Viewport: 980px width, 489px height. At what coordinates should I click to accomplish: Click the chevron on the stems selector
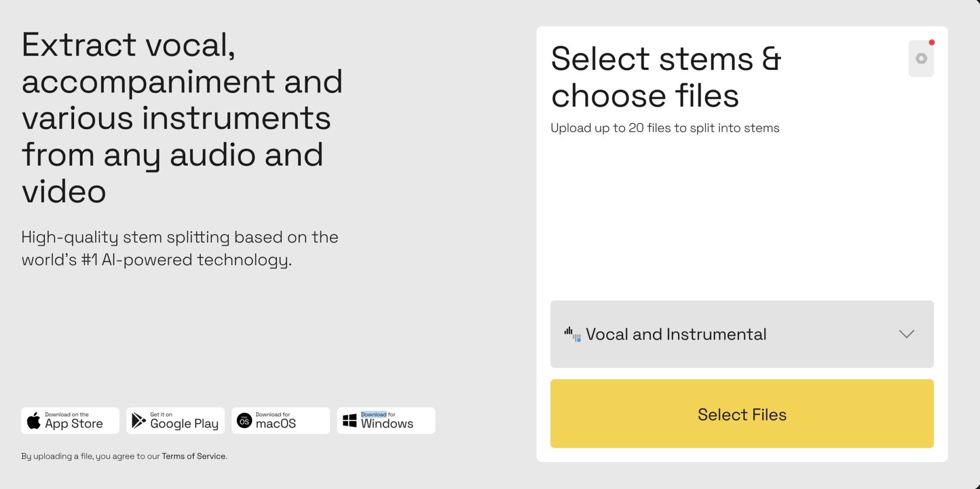coord(906,334)
